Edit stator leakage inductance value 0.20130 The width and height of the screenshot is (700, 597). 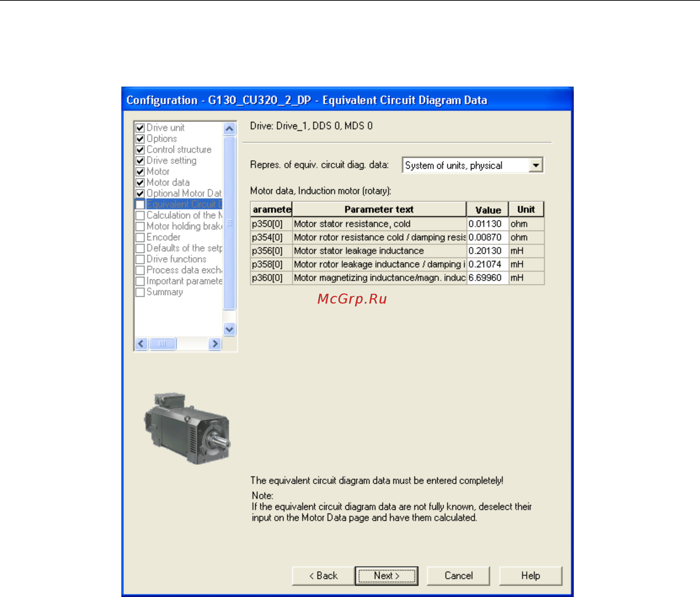click(x=487, y=251)
